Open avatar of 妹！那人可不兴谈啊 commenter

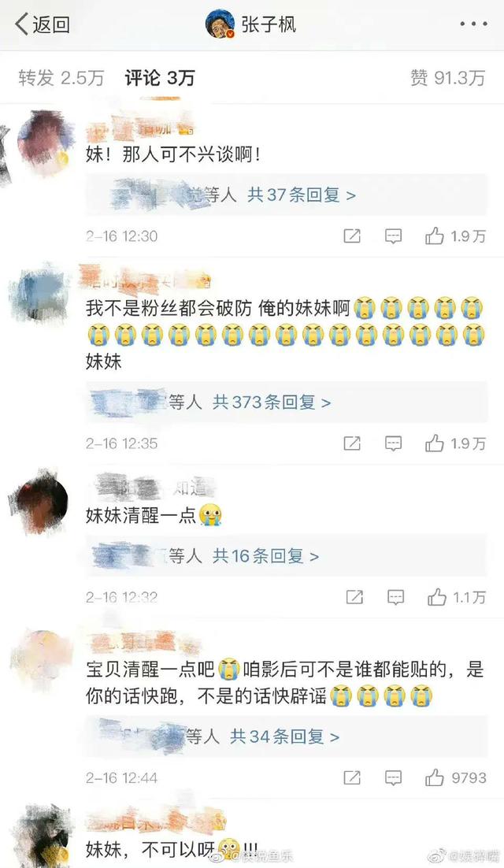tap(46, 141)
